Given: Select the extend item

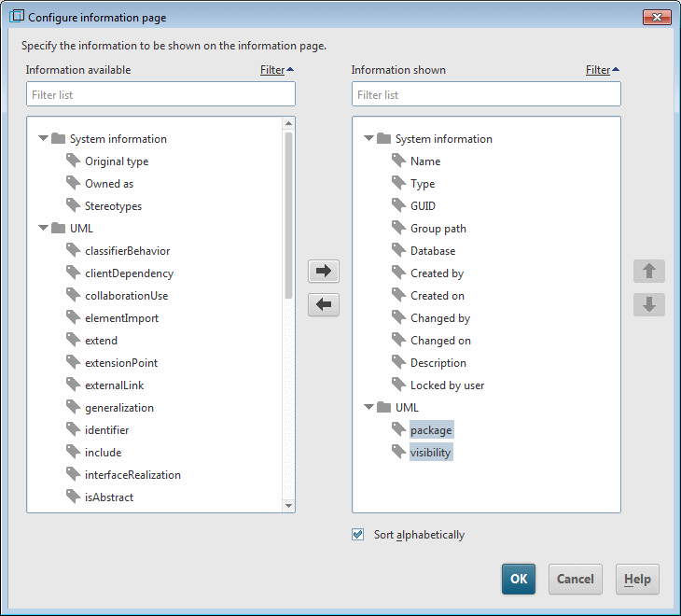Looking at the screenshot, I should 101,340.
